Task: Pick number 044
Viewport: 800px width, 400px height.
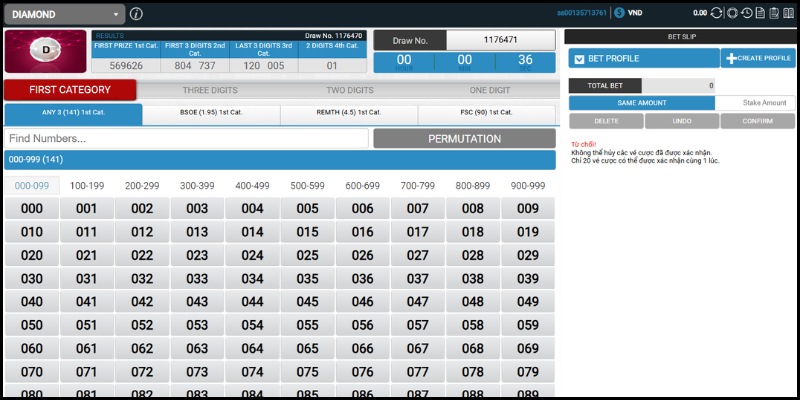Action: coord(252,302)
